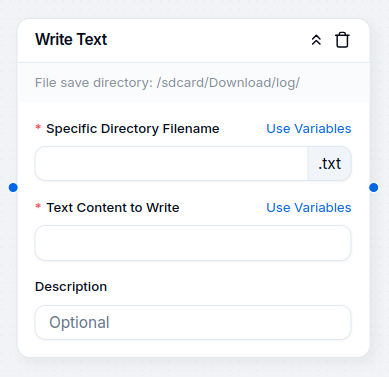Click the .txt extension suffix
The image size is (389, 377).
tap(329, 164)
